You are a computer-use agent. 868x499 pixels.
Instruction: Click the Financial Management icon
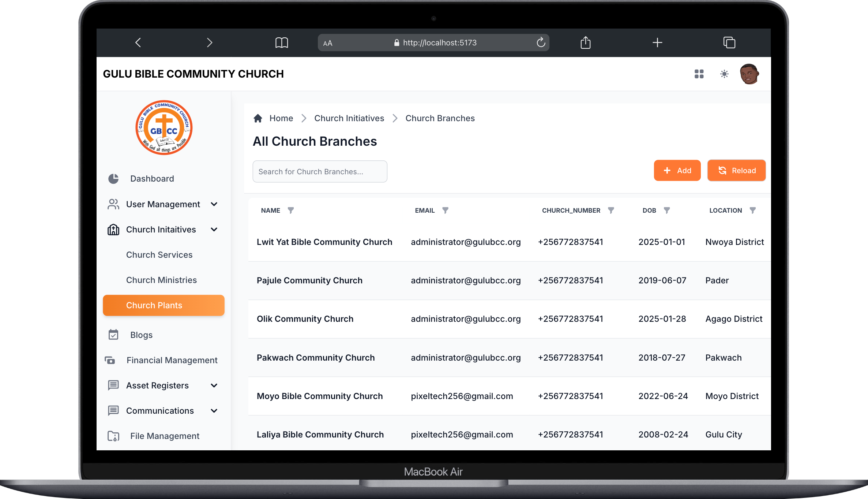click(110, 360)
